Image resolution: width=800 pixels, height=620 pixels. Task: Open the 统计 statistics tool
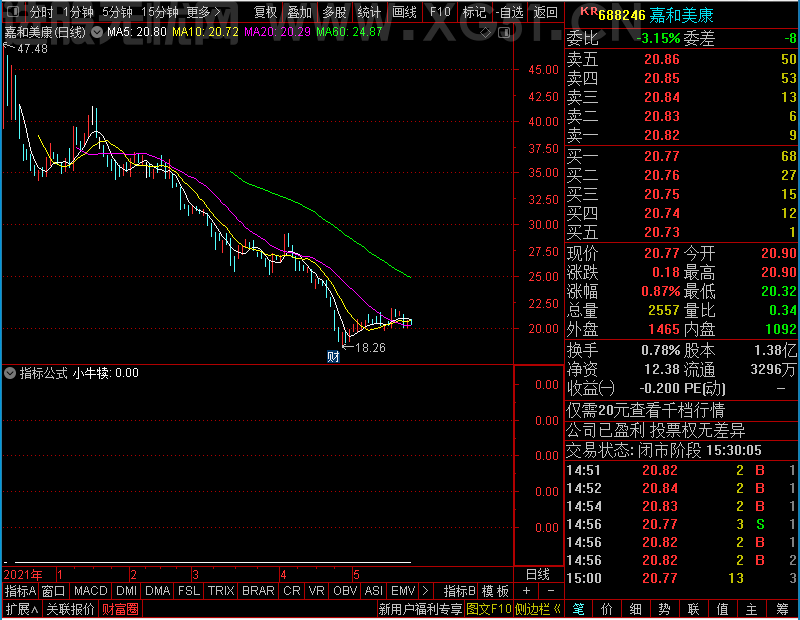(x=369, y=12)
